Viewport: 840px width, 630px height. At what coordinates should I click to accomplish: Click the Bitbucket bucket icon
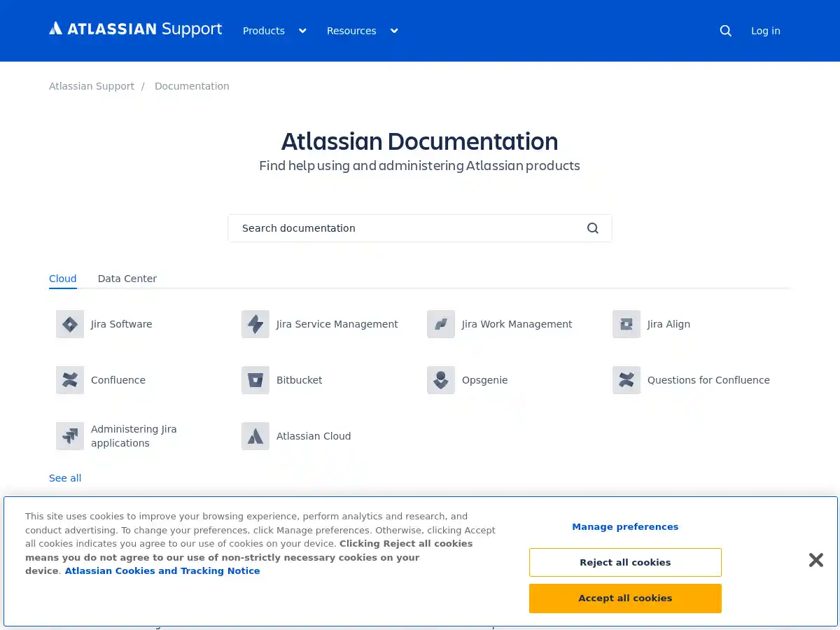coord(255,380)
